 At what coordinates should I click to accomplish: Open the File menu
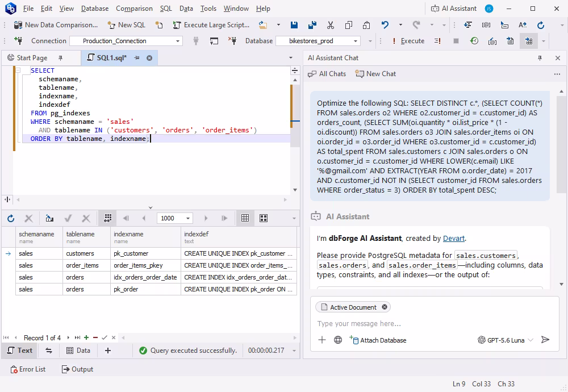[28, 9]
